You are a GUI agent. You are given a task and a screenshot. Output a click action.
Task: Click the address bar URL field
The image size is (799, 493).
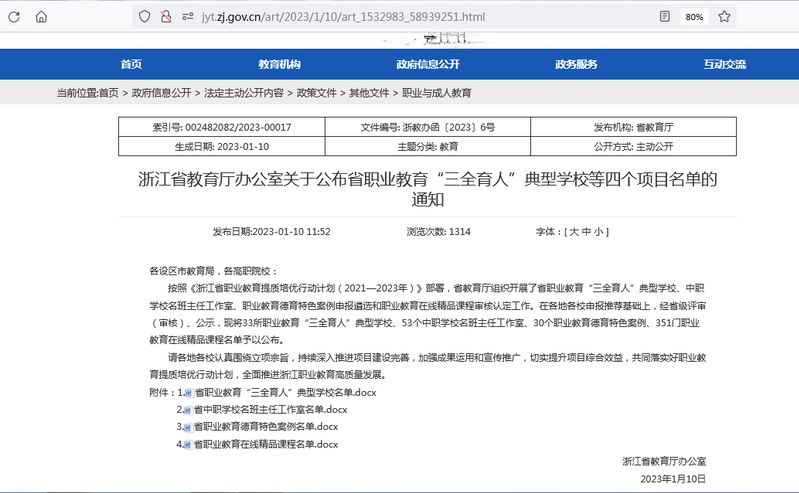[400, 17]
